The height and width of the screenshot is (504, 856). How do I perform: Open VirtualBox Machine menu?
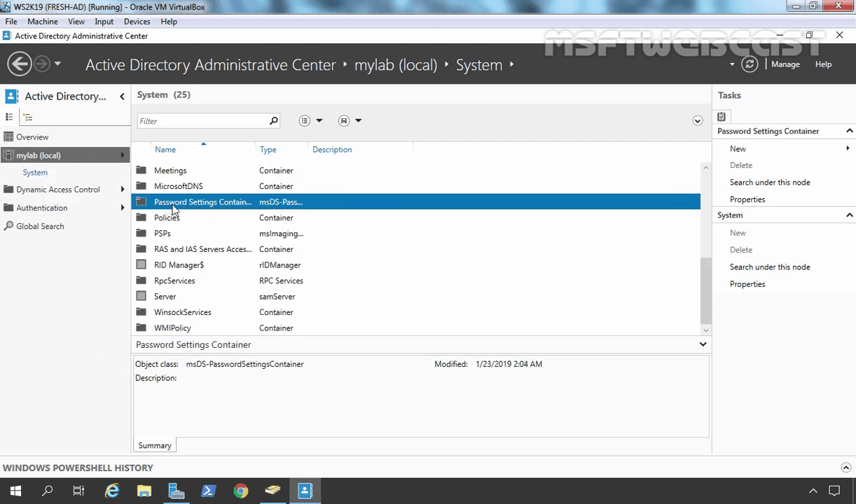coord(43,22)
